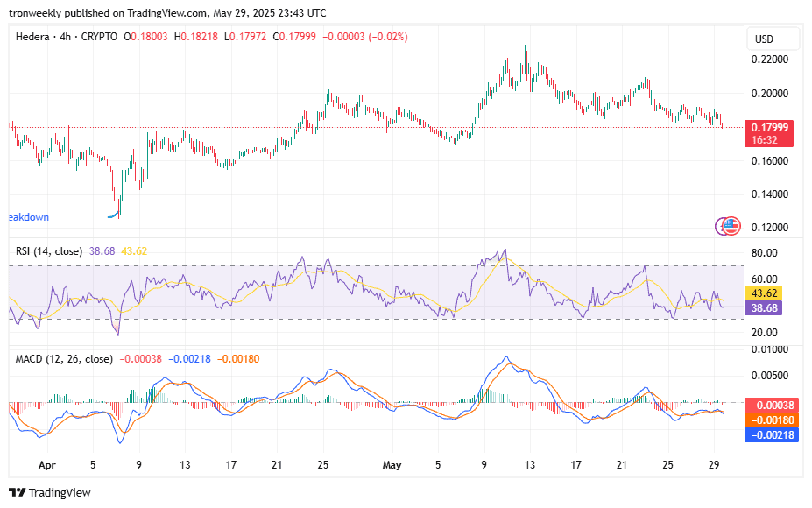Click the US flag event icon
The image size is (812, 508).
[731, 226]
